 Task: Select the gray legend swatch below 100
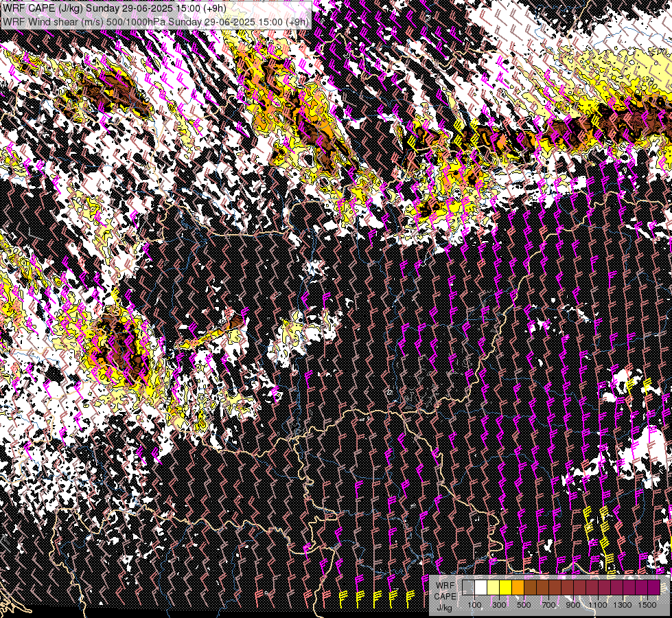coord(468,588)
